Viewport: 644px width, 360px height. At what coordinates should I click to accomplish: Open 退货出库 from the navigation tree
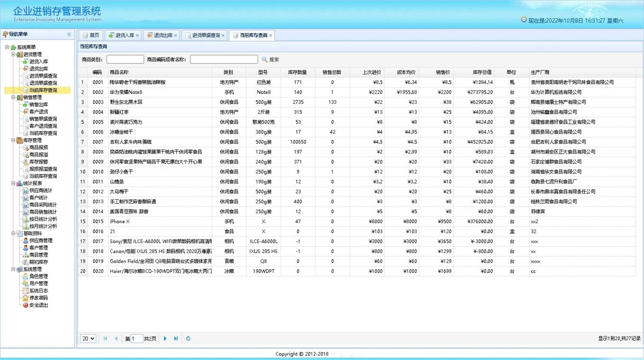pos(38,69)
